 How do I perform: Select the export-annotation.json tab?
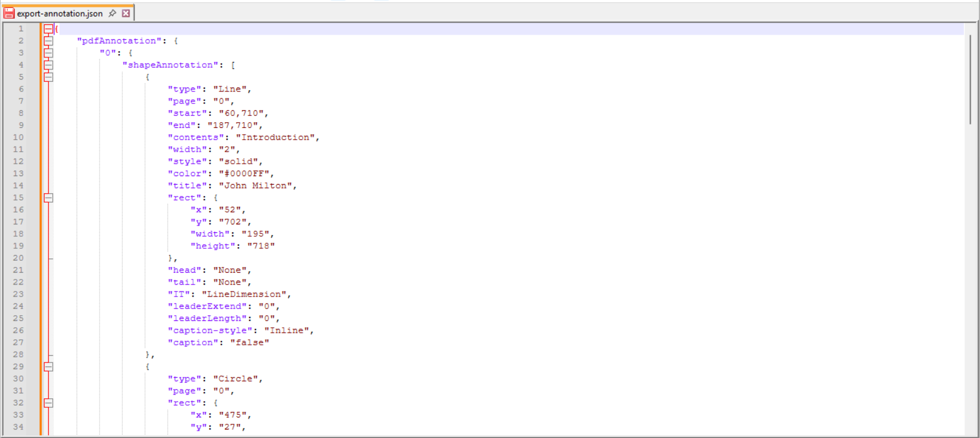(x=60, y=13)
